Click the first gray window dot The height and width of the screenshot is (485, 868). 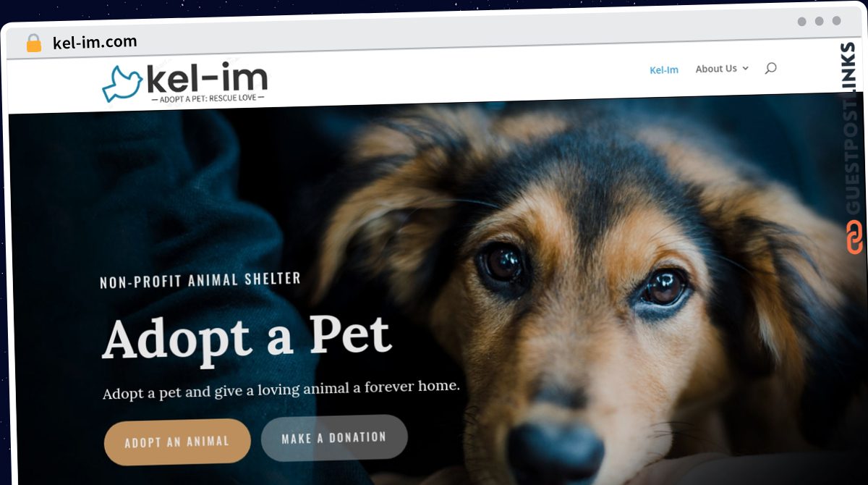[801, 21]
